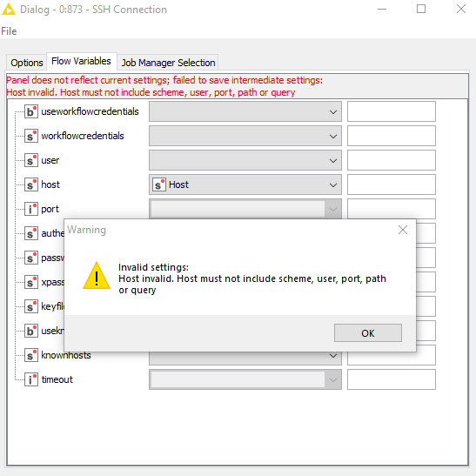476x476 pixels.
Task: Open the host dropdown showing Host variable
Action: pos(245,184)
